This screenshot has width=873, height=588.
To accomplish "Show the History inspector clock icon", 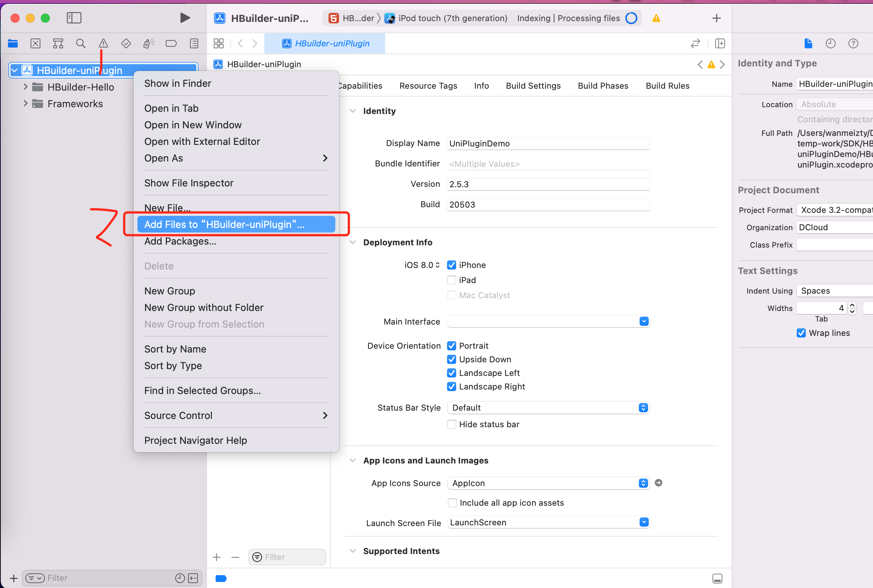I will (830, 43).
